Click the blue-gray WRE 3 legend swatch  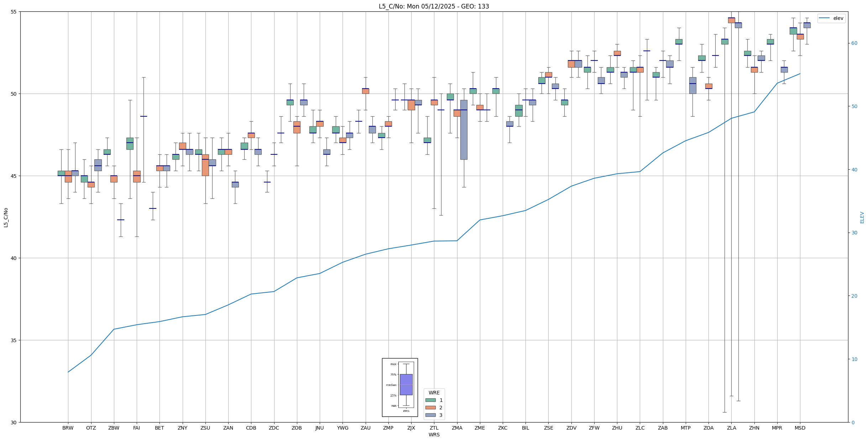tap(430, 415)
